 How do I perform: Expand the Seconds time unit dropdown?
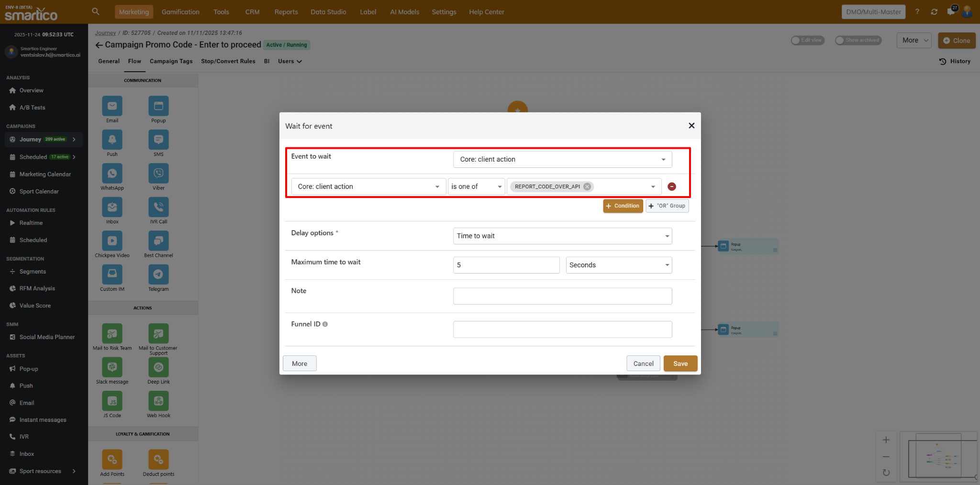(x=618, y=265)
